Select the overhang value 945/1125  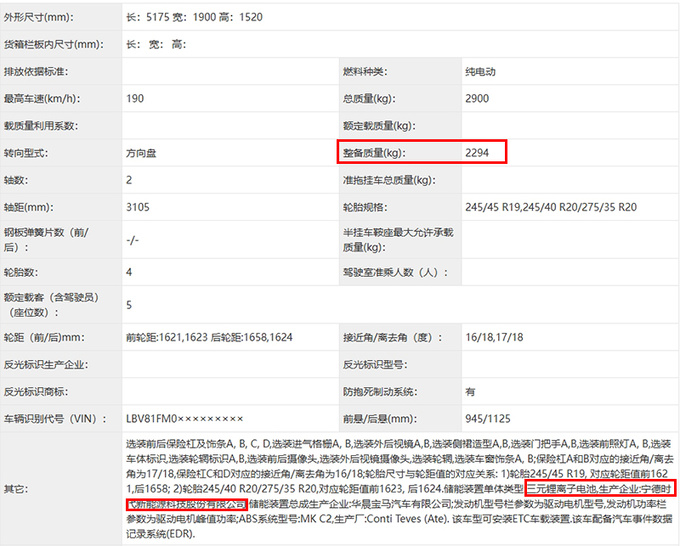pyautogui.click(x=488, y=419)
